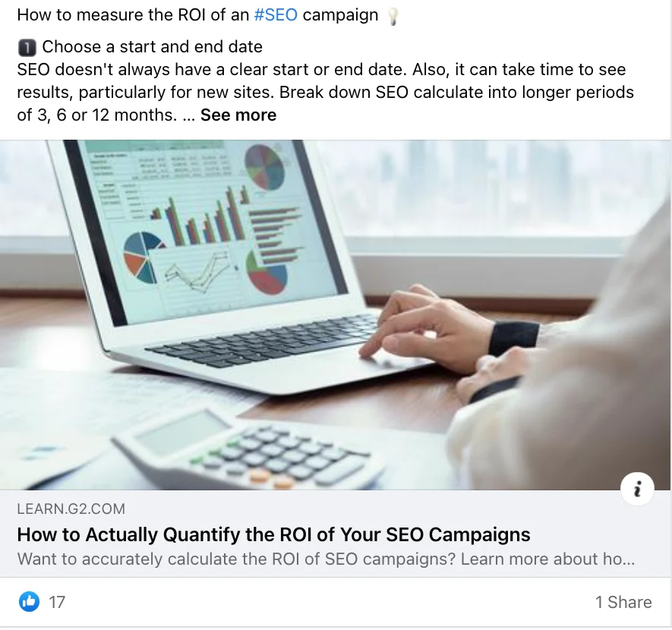Click the 'Want to accurately calculate' description
Viewport: 672px width, 630px height.
pos(326,559)
